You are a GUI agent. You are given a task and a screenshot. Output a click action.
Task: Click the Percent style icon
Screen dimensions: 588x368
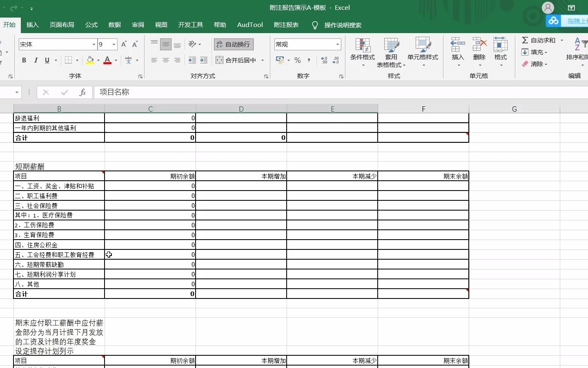point(298,60)
